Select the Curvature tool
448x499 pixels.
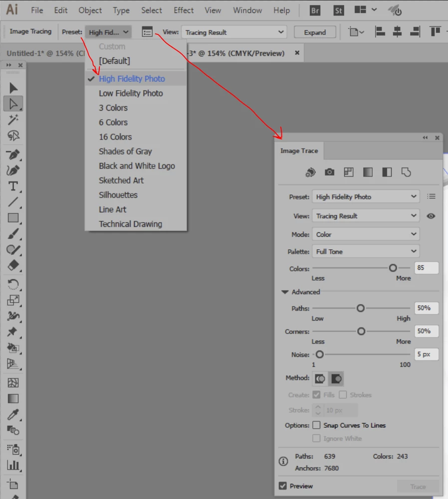click(x=13, y=170)
